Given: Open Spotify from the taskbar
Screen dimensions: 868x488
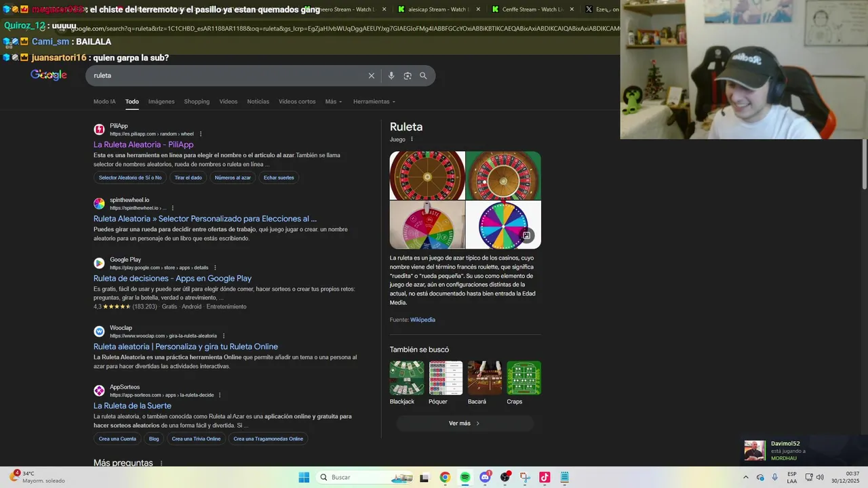Looking at the screenshot, I should coord(465,477).
